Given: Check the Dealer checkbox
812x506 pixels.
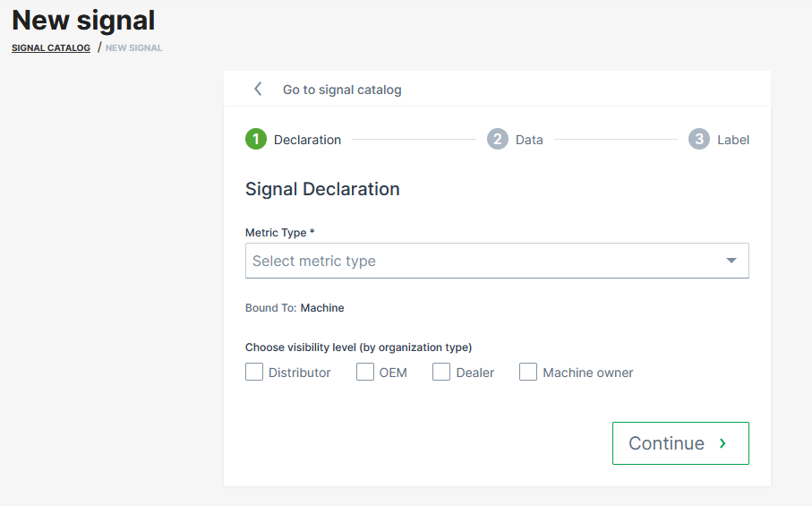Looking at the screenshot, I should pyautogui.click(x=441, y=372).
